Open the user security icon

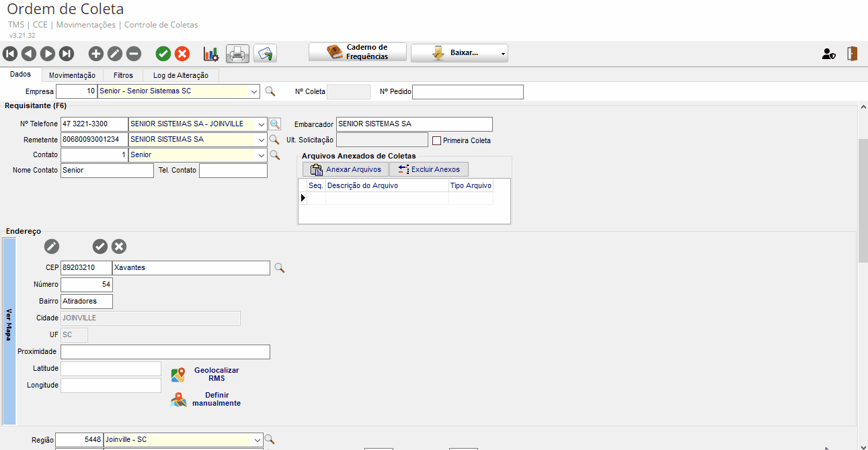[829, 54]
